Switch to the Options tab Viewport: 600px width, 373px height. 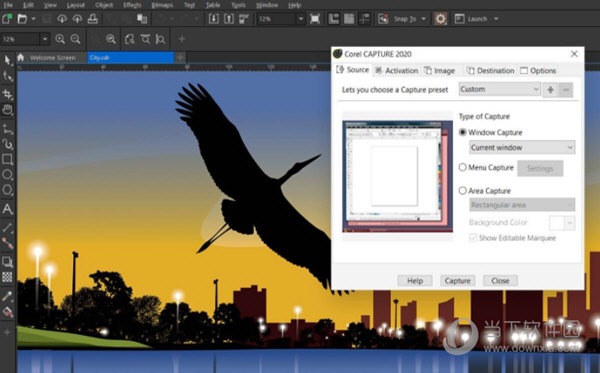(538, 71)
